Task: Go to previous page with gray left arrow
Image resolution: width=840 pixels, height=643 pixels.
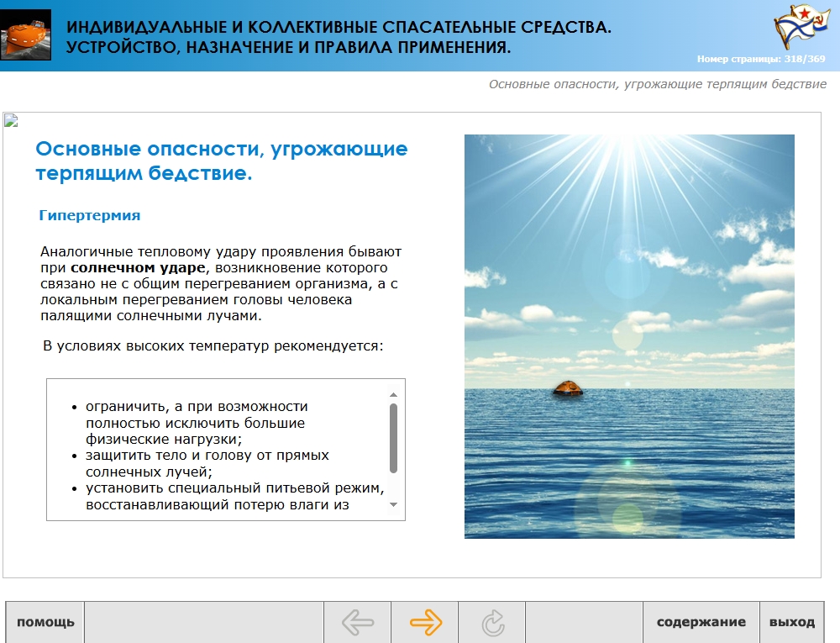Action: (x=358, y=623)
